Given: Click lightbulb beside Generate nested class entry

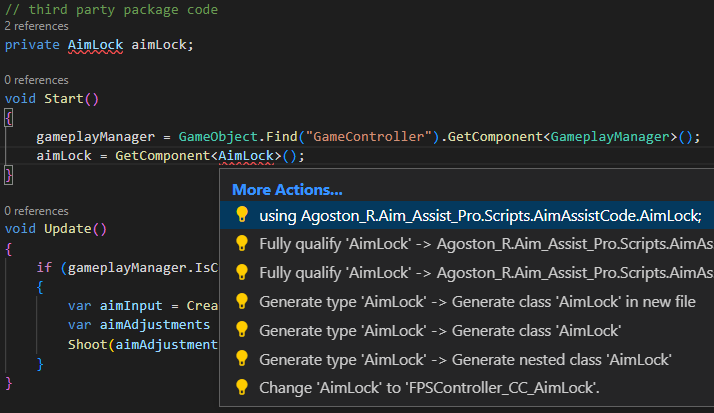Looking at the screenshot, I should click(x=242, y=359).
